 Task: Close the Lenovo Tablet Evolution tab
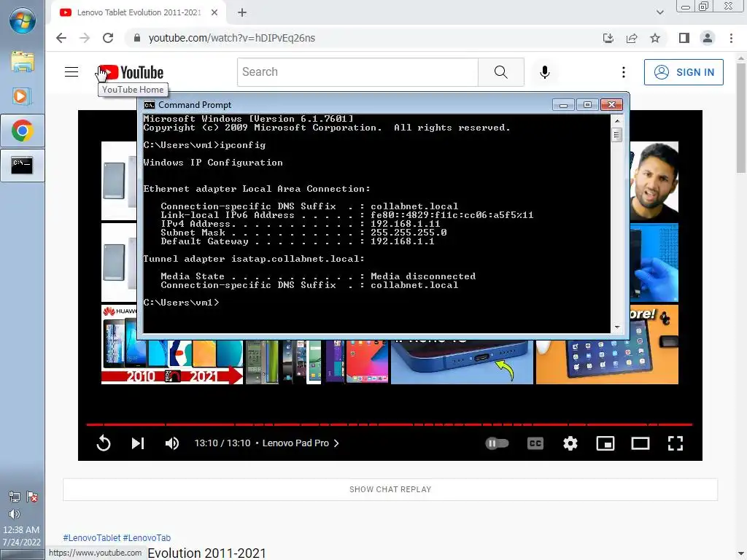(x=214, y=12)
